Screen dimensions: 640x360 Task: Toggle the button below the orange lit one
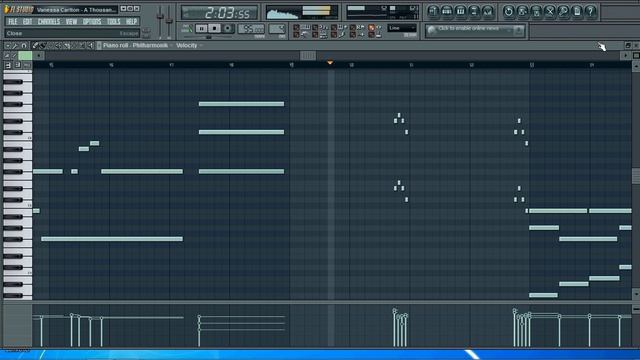point(371,35)
